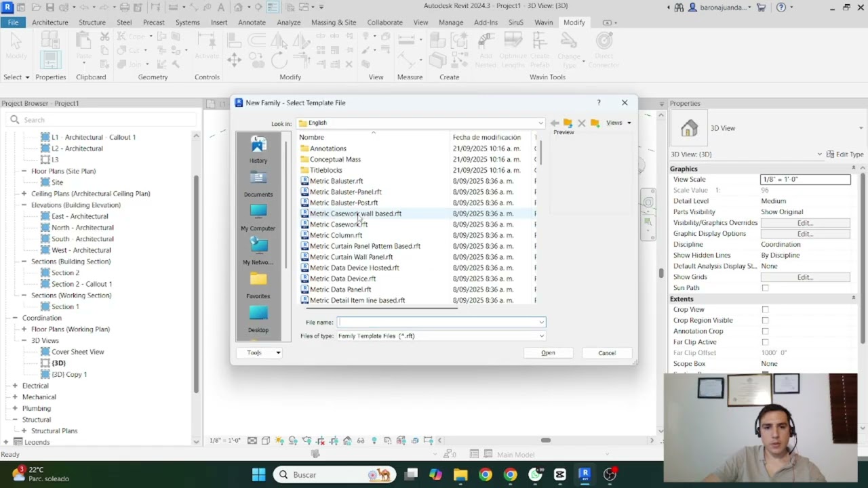Open the Views dropdown in dialog
The image size is (868, 488).
pyautogui.click(x=618, y=123)
